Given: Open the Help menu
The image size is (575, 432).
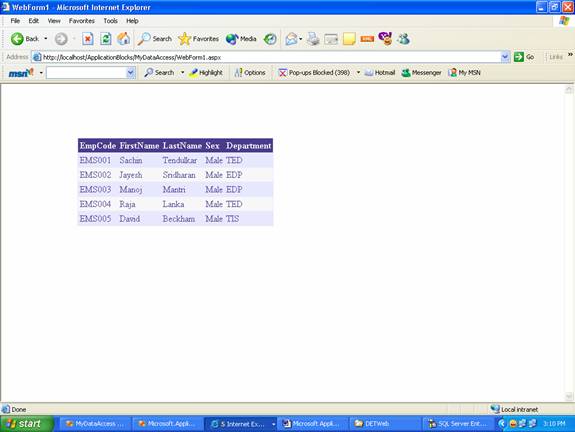Looking at the screenshot, I should [x=132, y=21].
